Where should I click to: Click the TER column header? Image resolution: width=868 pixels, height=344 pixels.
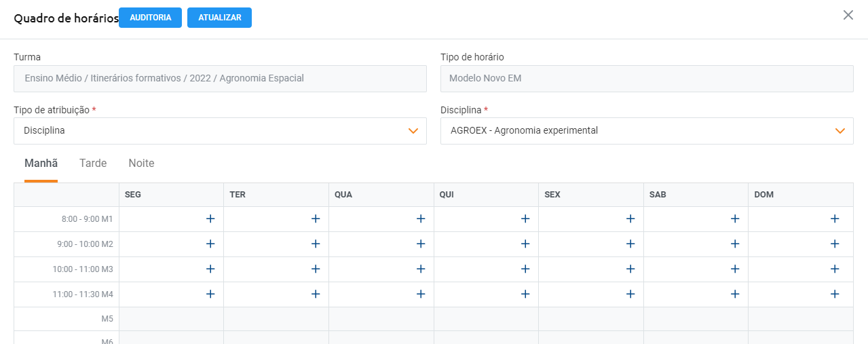pos(276,195)
